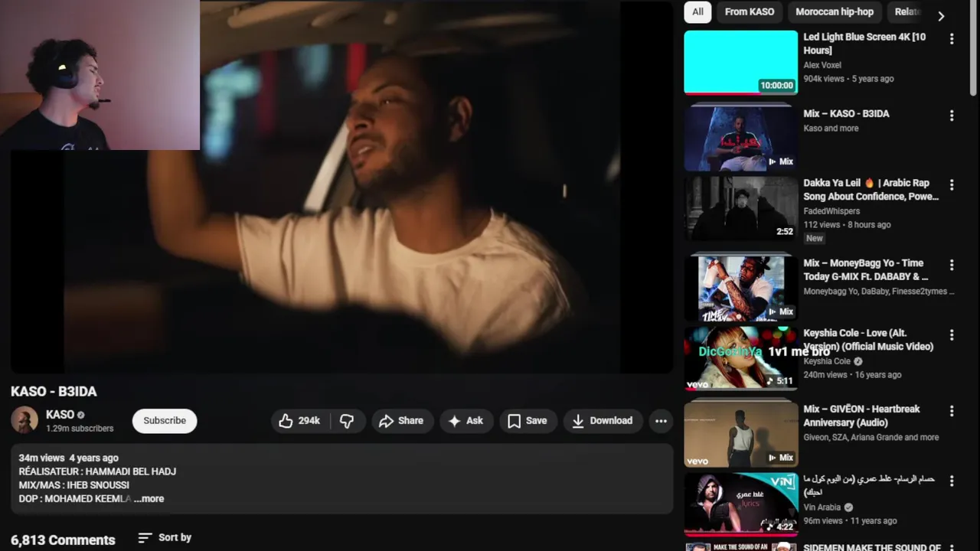Open KASO channel name link
Image resolution: width=980 pixels, height=551 pixels.
60,415
